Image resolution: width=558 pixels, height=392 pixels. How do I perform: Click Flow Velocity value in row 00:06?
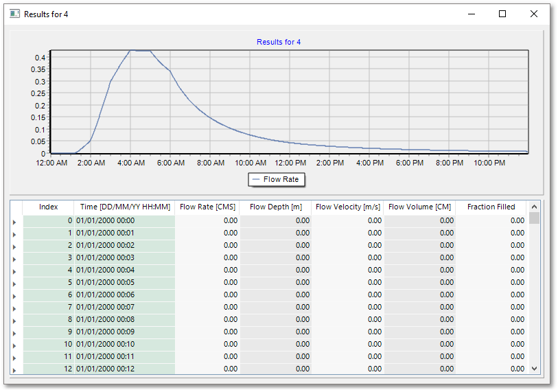348,295
